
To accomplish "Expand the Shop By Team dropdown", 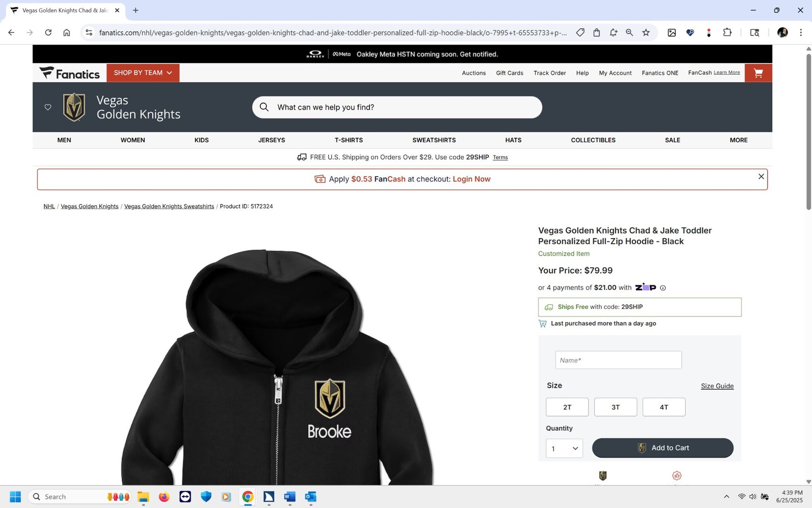I will point(143,73).
